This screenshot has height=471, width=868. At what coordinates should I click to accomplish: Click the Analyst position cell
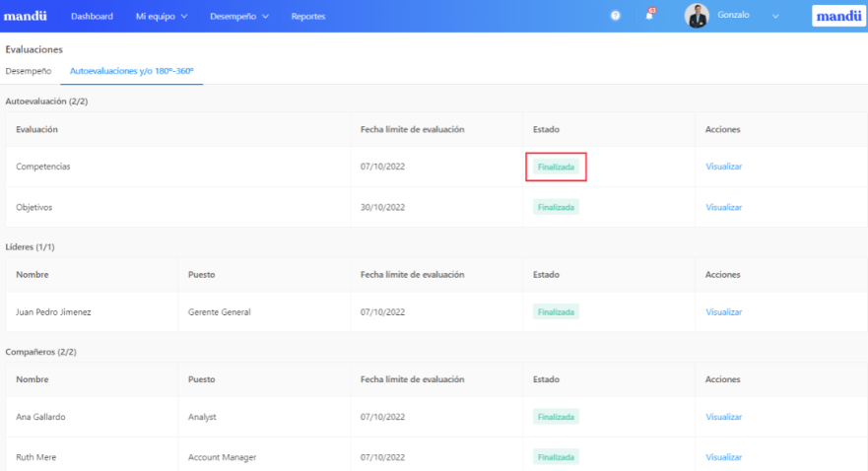coord(202,417)
